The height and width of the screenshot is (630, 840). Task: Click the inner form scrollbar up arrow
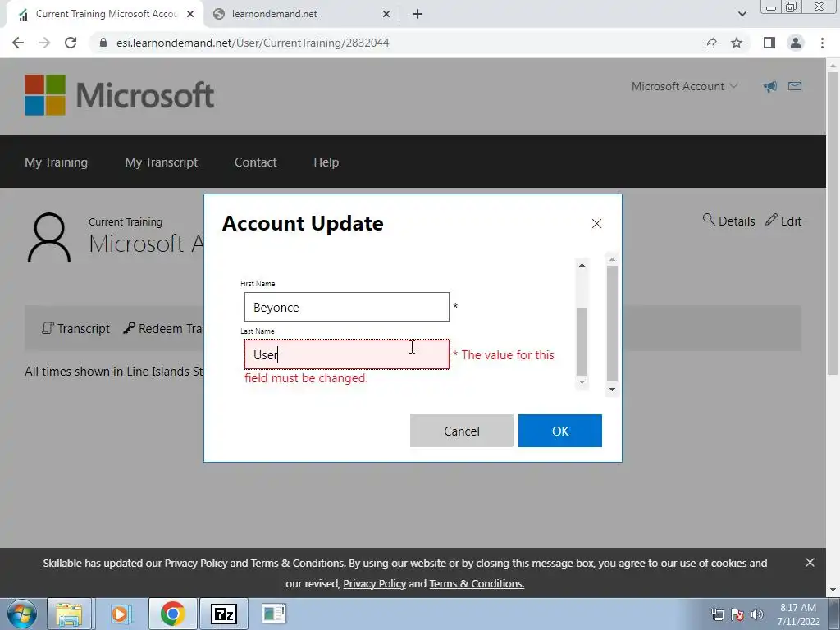click(582, 265)
